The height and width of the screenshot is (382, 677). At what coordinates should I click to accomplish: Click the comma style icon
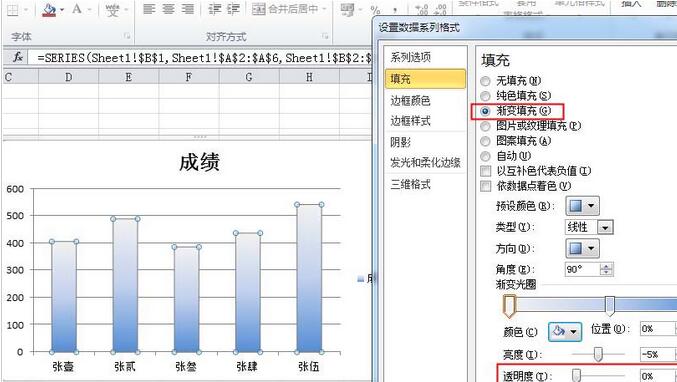tap(395, 10)
